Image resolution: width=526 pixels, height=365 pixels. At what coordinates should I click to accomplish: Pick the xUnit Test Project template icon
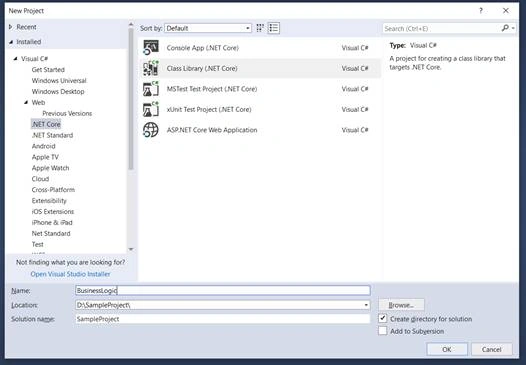(x=151, y=109)
